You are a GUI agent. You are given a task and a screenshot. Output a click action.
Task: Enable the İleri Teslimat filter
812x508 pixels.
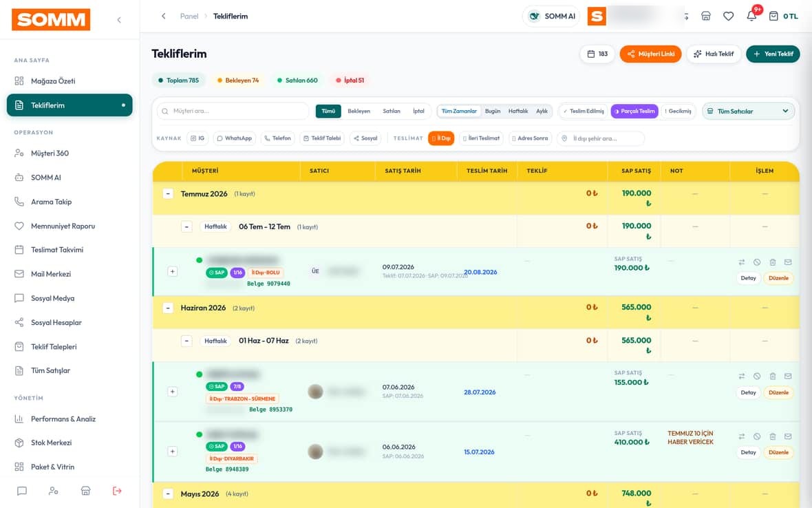[481, 138]
